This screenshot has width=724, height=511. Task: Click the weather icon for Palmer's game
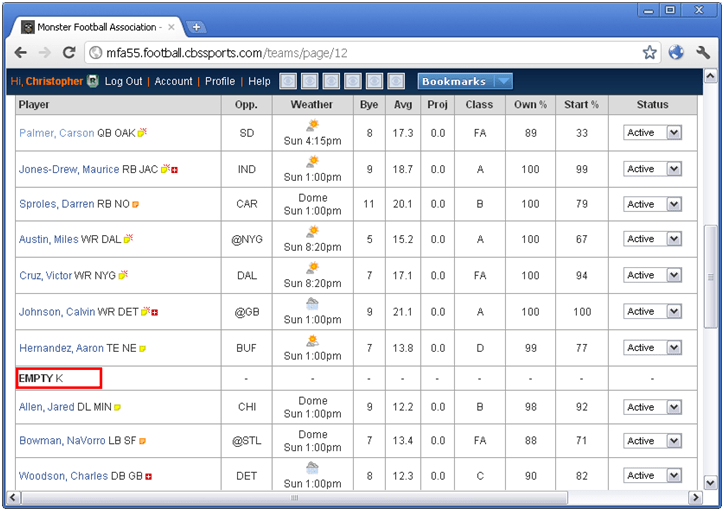pyautogui.click(x=313, y=125)
